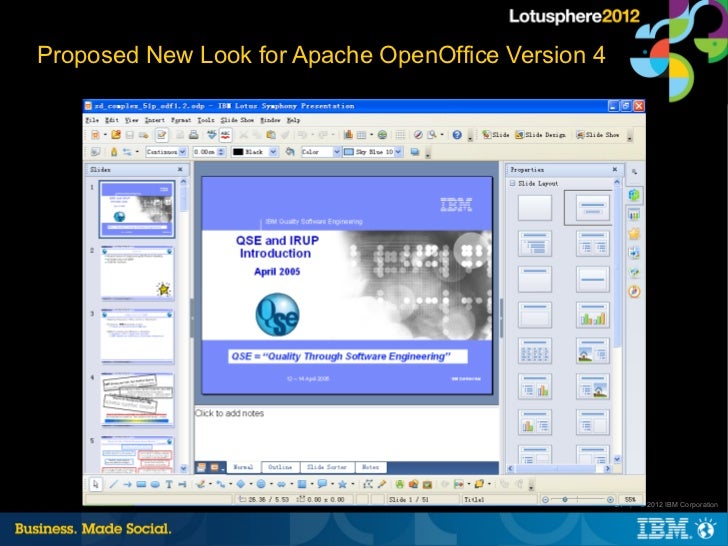Open the Format menu
728x546 pixels.
point(181,120)
